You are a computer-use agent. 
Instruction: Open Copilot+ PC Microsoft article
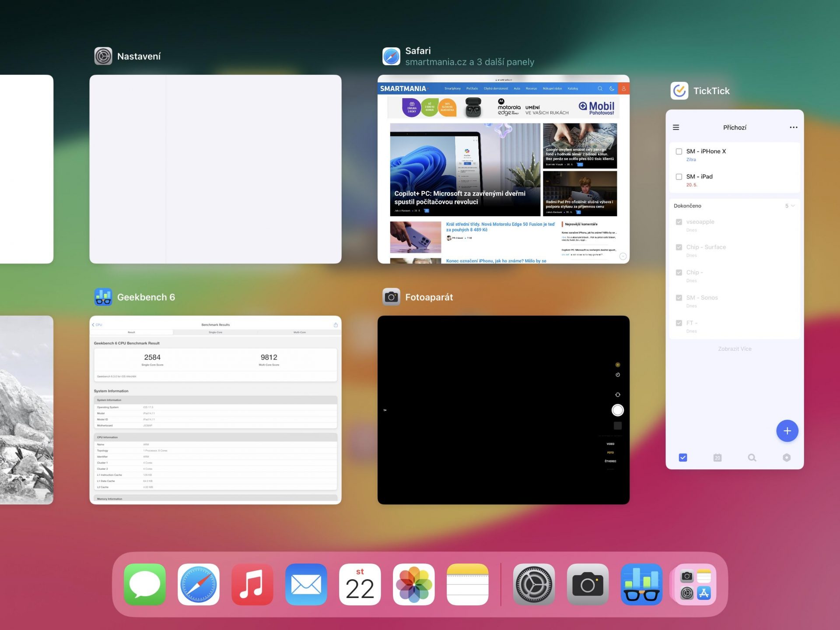click(x=465, y=169)
